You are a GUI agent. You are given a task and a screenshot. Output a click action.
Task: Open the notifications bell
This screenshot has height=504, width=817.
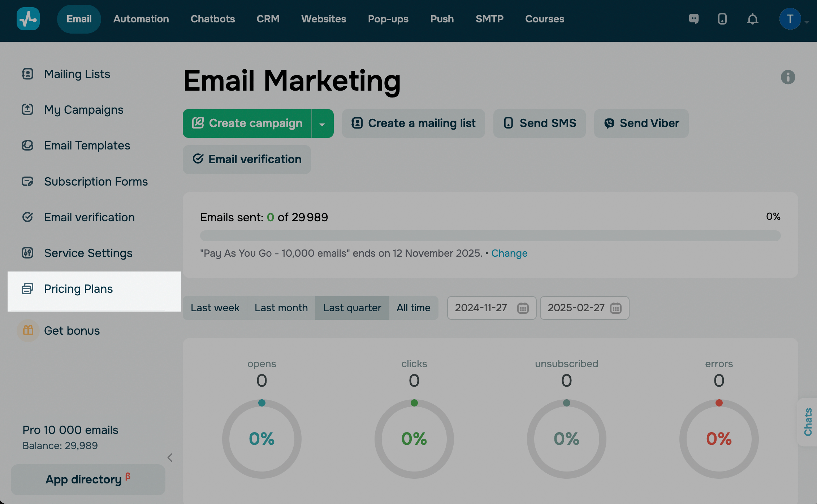[x=752, y=19]
